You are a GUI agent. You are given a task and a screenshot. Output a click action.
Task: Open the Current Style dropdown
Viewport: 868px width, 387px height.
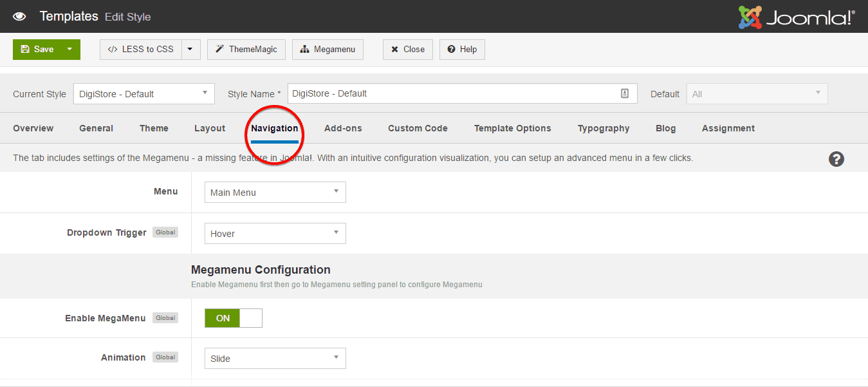pyautogui.click(x=143, y=93)
